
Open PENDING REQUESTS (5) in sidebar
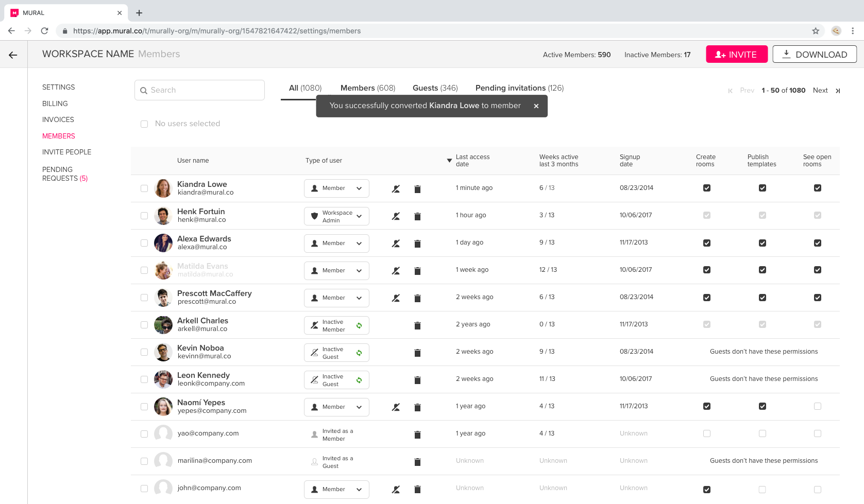click(65, 174)
